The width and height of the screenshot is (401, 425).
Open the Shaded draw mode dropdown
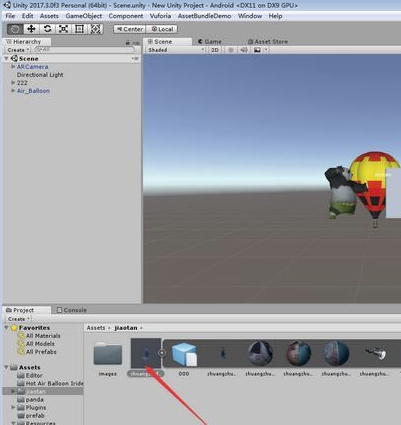tap(176, 50)
